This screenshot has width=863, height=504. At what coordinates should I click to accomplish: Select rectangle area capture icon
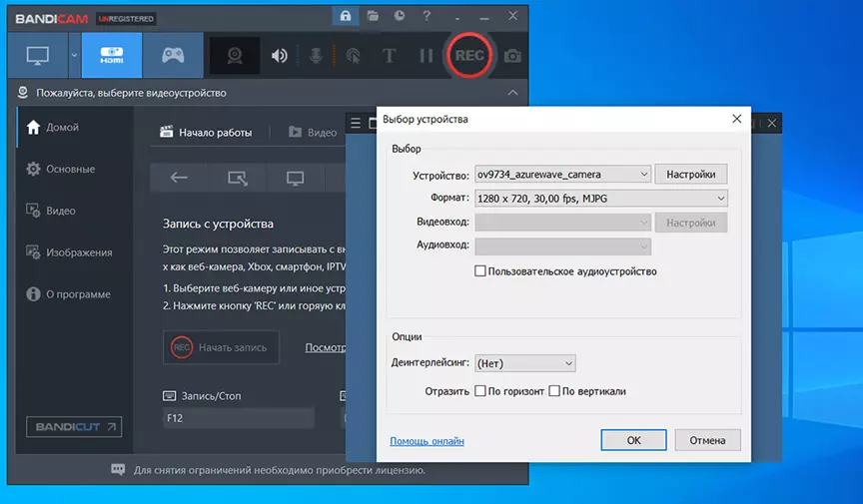[237, 178]
